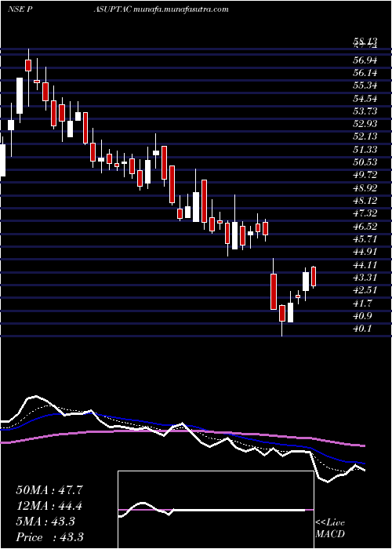
Task: Click the <<Live MACD label
Action: click(330, 529)
